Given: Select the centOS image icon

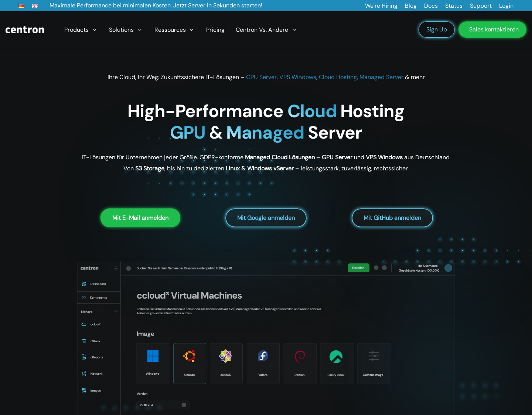Looking at the screenshot, I should click(226, 356).
